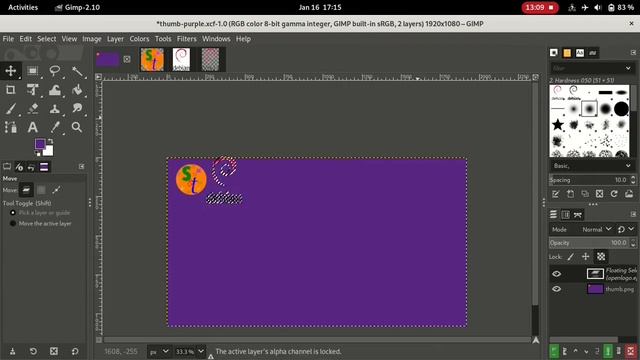Adjust the brush Spacing slider

589,180
